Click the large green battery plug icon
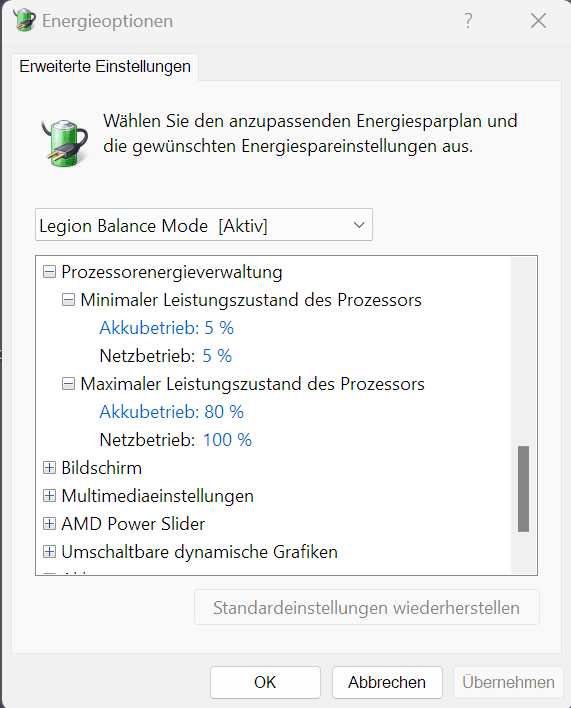 tap(65, 143)
